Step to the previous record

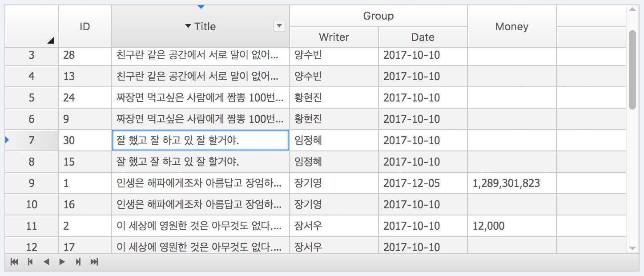(30, 262)
